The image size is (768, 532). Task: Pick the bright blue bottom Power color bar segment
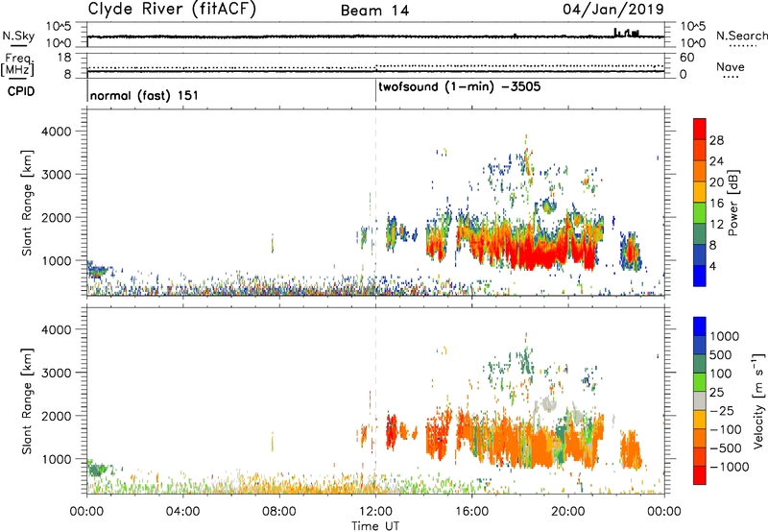700,276
